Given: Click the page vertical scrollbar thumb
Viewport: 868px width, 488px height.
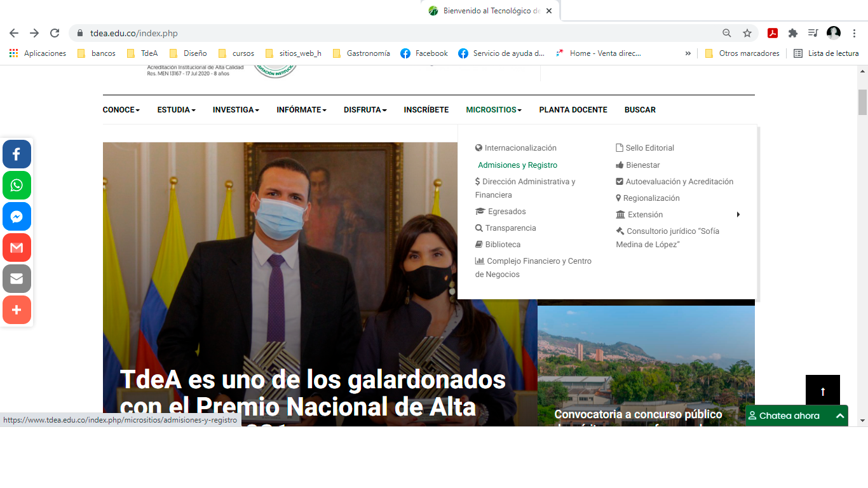Looking at the screenshot, I should [862, 102].
